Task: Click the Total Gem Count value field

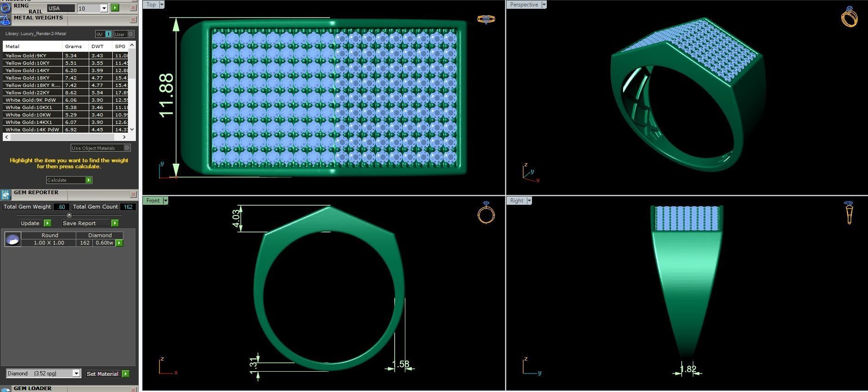Action: 128,207
